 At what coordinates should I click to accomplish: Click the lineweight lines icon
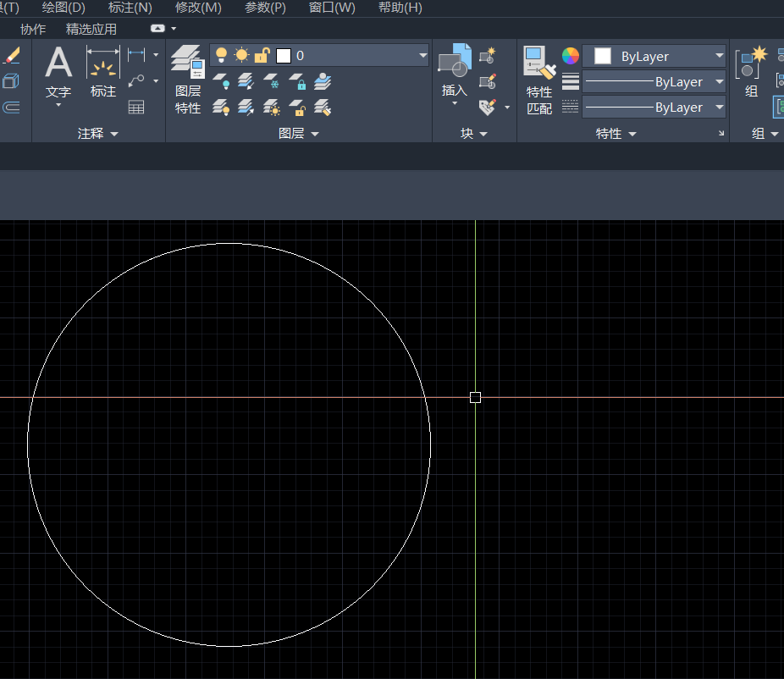point(571,81)
